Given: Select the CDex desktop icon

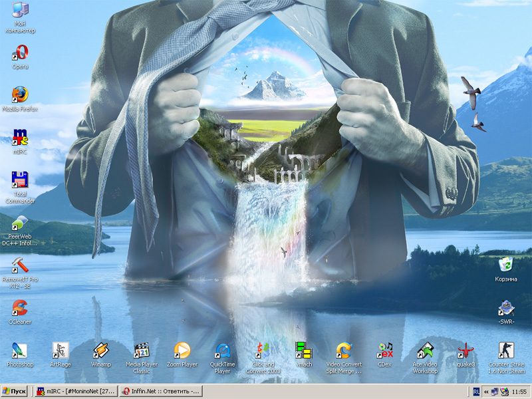Looking at the screenshot, I should (384, 350).
